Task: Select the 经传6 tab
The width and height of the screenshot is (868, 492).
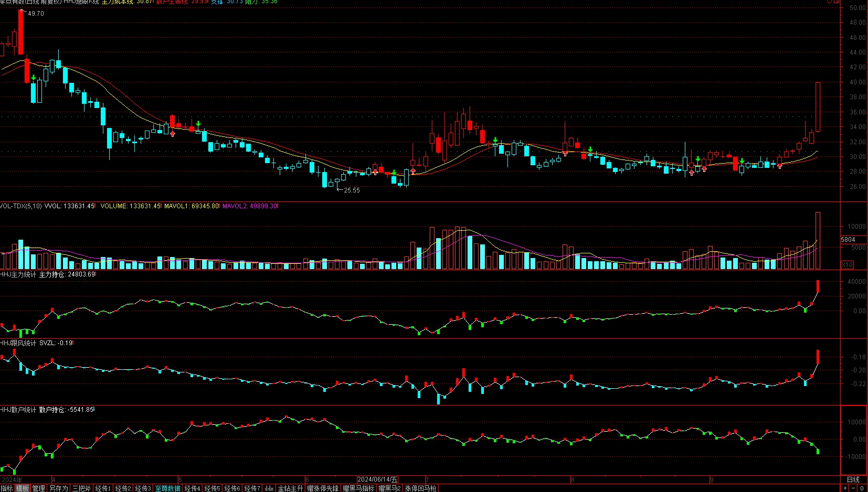Action: coord(232,488)
